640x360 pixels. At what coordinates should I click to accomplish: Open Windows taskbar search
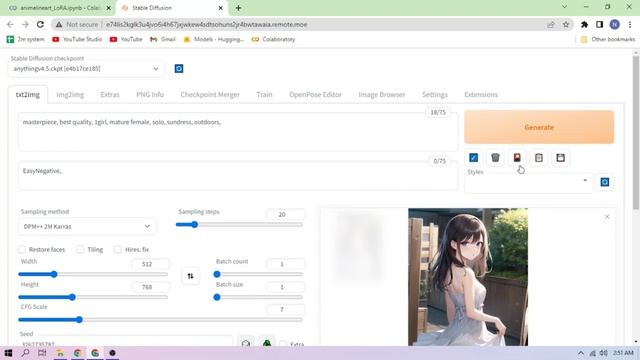click(x=25, y=353)
